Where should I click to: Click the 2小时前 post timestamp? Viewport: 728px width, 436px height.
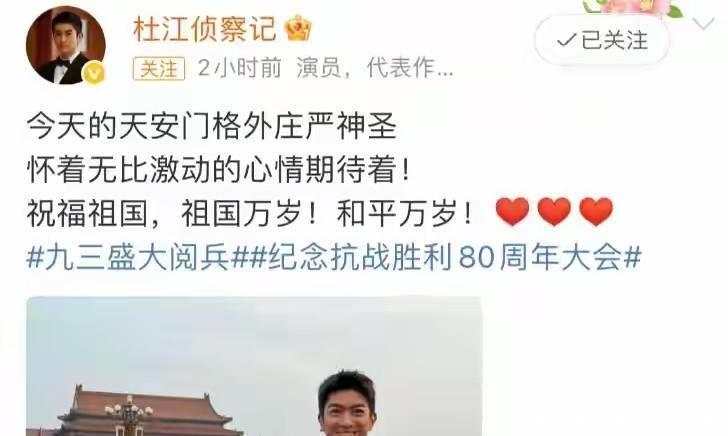coord(240,69)
